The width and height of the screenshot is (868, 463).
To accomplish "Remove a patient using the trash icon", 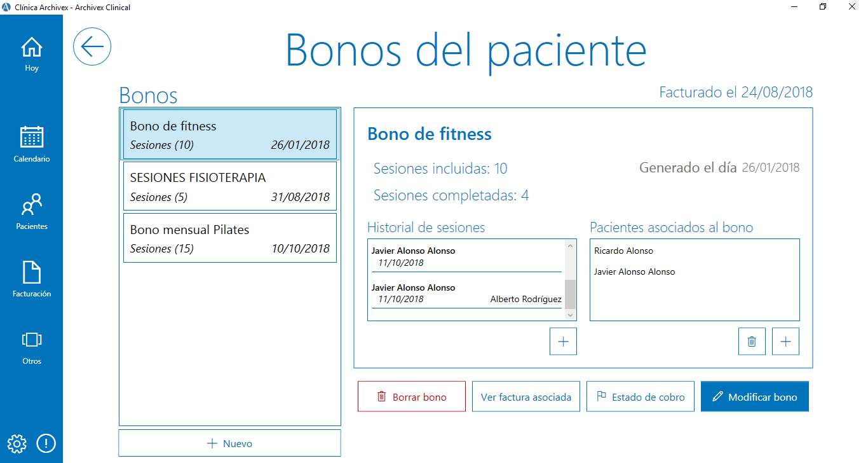I will pos(752,342).
